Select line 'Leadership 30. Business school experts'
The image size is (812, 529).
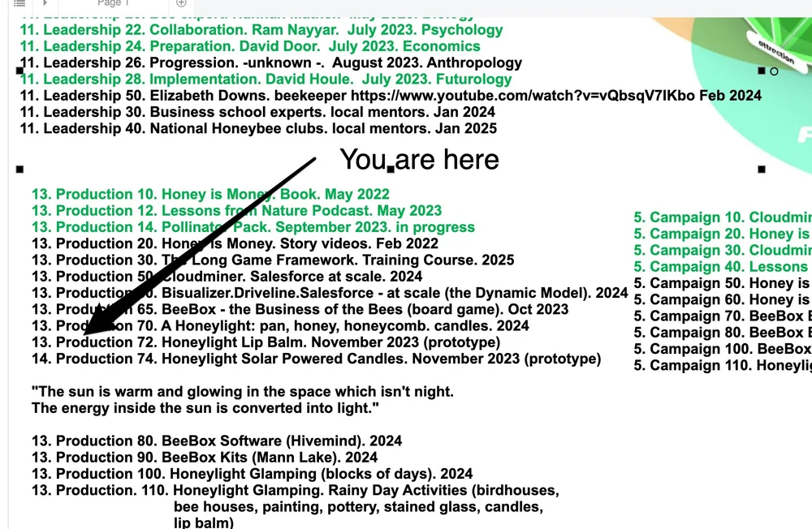[x=257, y=112]
